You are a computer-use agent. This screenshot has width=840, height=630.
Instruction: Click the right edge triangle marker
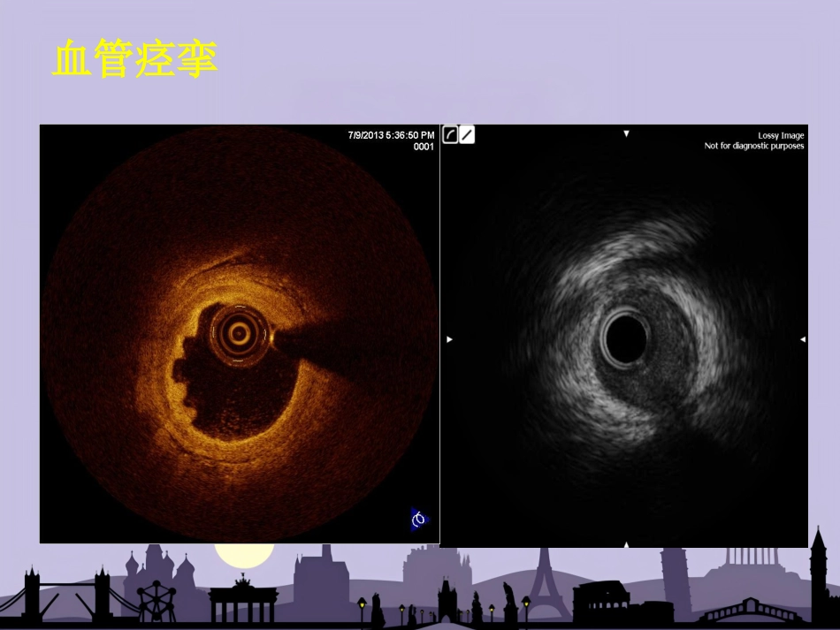click(803, 339)
